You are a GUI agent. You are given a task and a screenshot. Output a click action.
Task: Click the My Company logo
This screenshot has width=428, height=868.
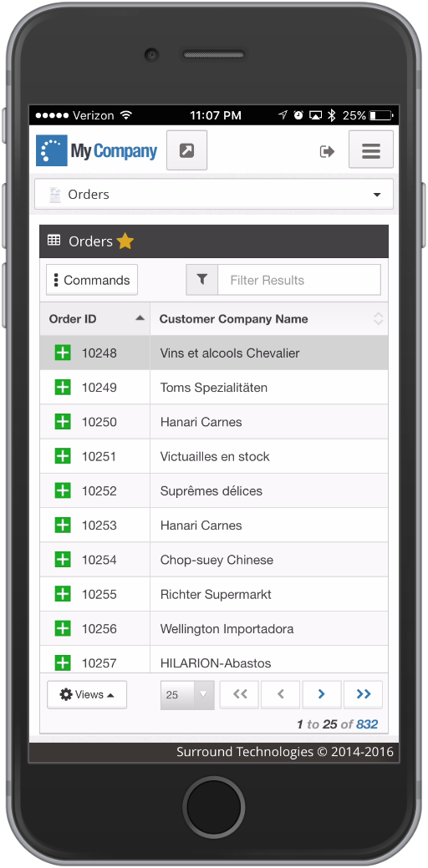coord(96,150)
